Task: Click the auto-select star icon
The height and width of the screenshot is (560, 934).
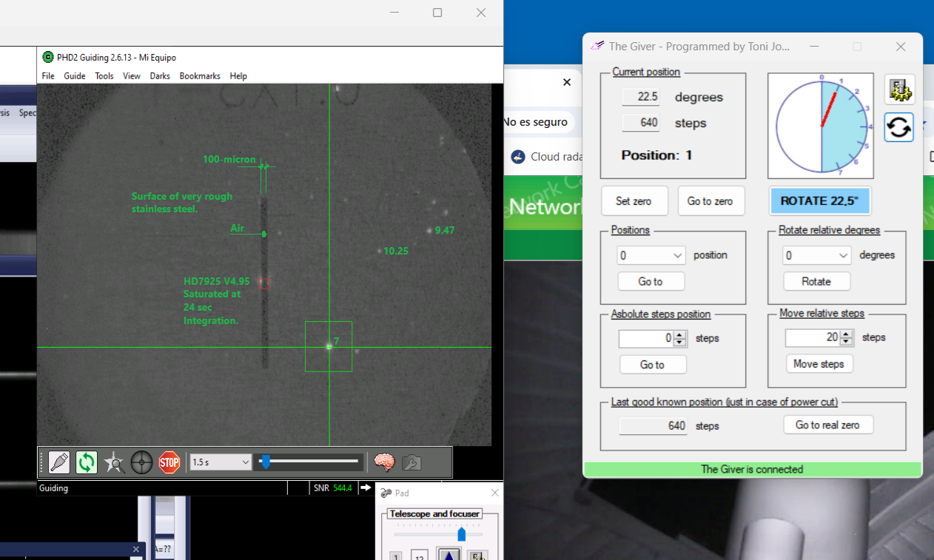Action: point(114,462)
